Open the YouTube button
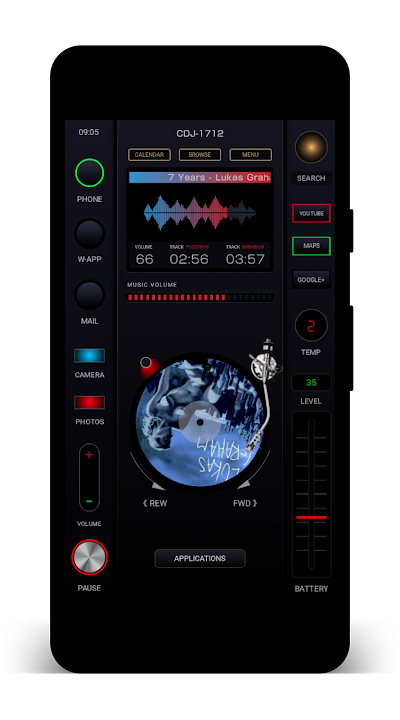 pos(311,213)
